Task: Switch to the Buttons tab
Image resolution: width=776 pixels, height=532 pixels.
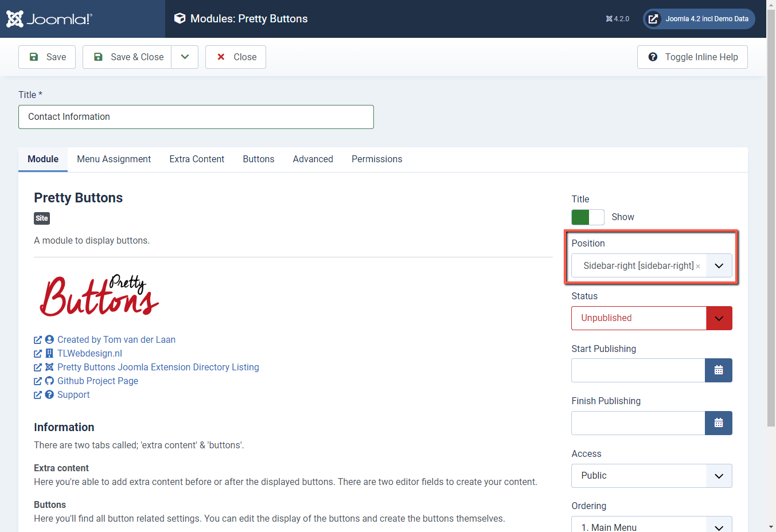Action: 258,159
